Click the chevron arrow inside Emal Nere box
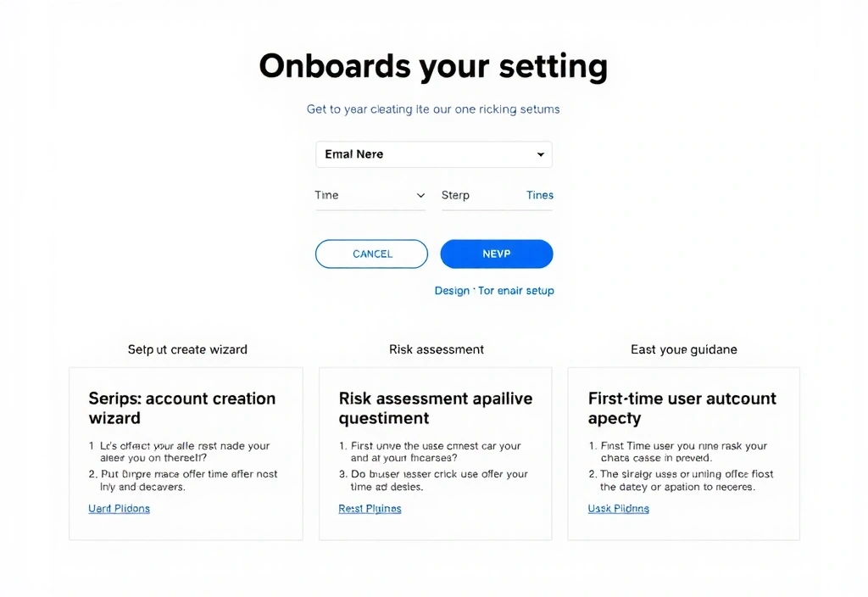 (540, 154)
